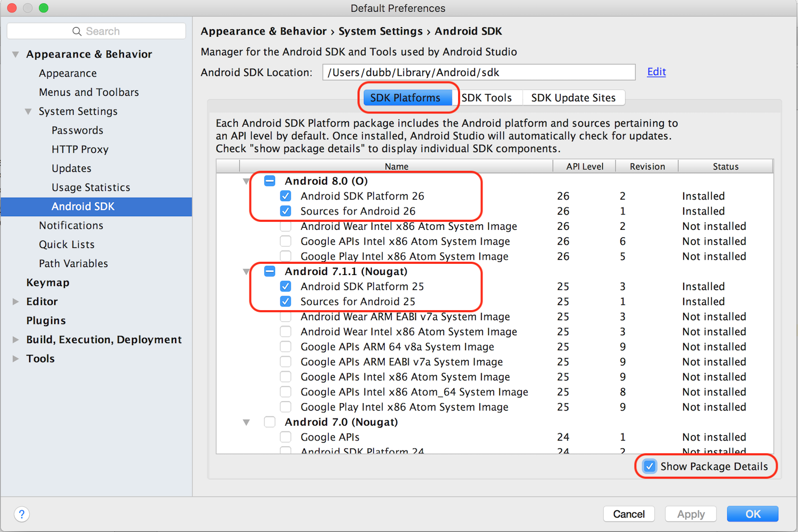Screen dimensions: 798x532
Task: Click the search magnifier icon in sidebar
Action: (77, 31)
